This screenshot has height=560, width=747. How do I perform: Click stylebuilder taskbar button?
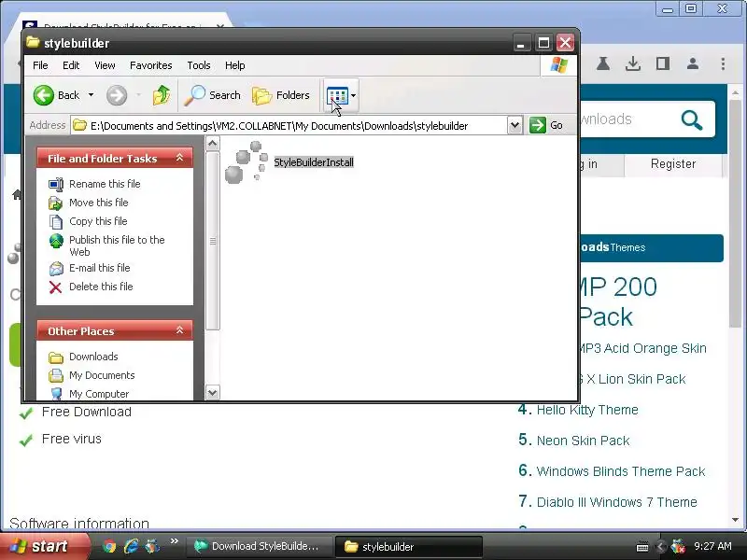409,547
